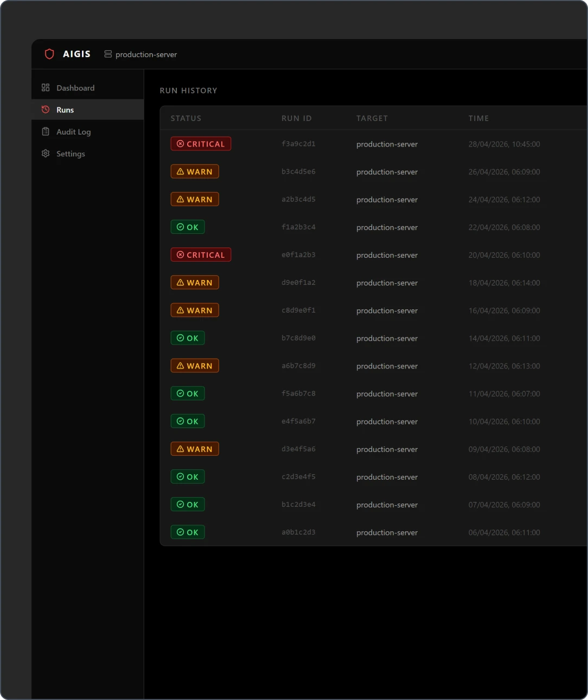Click production-server label in the top bar
Viewport: 588px width, 700px height.
click(146, 54)
